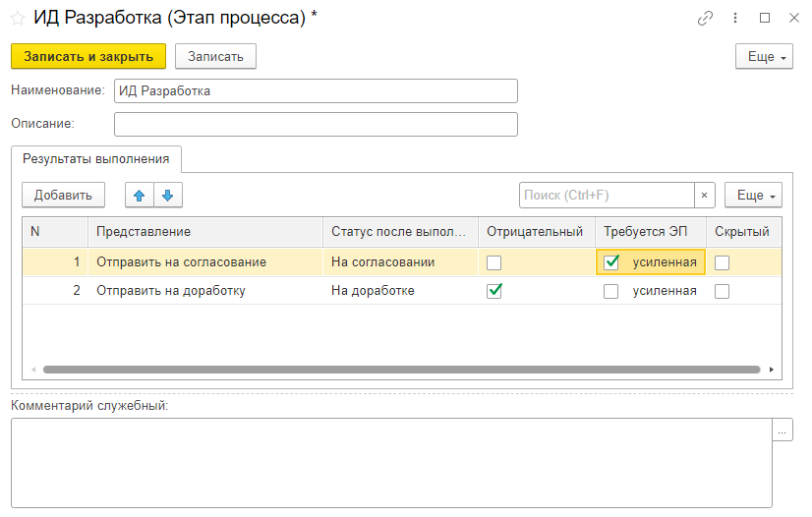Screen dimensions: 812x517
Task: Click the copy link chain icon
Action: coord(705,18)
